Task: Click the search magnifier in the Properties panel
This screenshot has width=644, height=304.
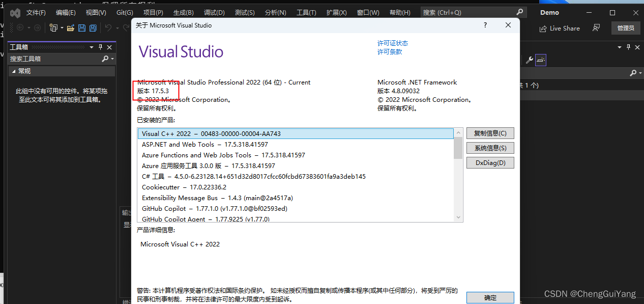Action: 634,73
